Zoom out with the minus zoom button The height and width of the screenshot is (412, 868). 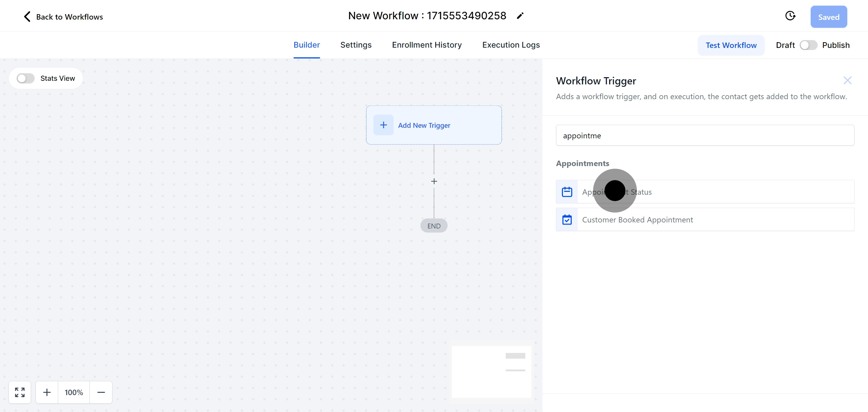pyautogui.click(x=101, y=392)
